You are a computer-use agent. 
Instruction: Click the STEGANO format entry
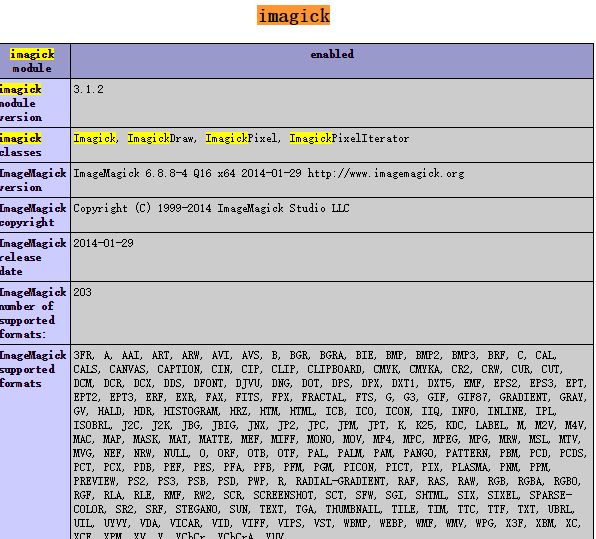[197, 510]
